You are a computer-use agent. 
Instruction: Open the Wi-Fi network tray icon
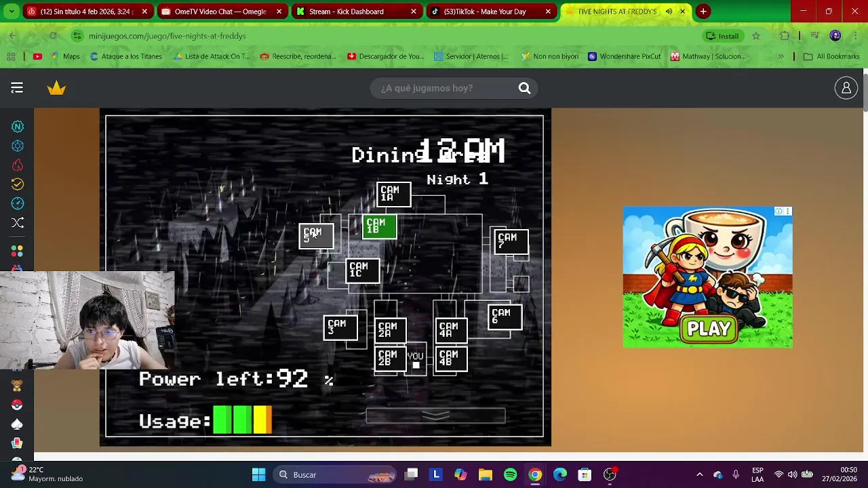point(778,474)
